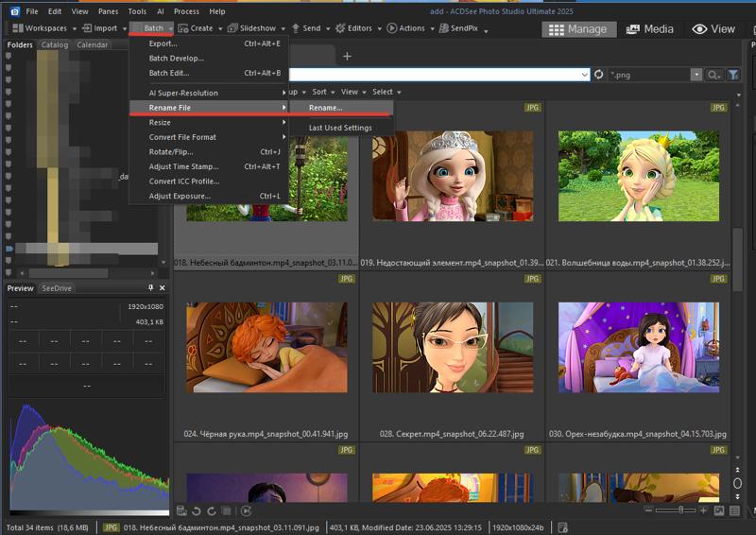This screenshot has width=756, height=535.
Task: Select thumbnail 024. Чёрная рука
Action: pos(266,347)
